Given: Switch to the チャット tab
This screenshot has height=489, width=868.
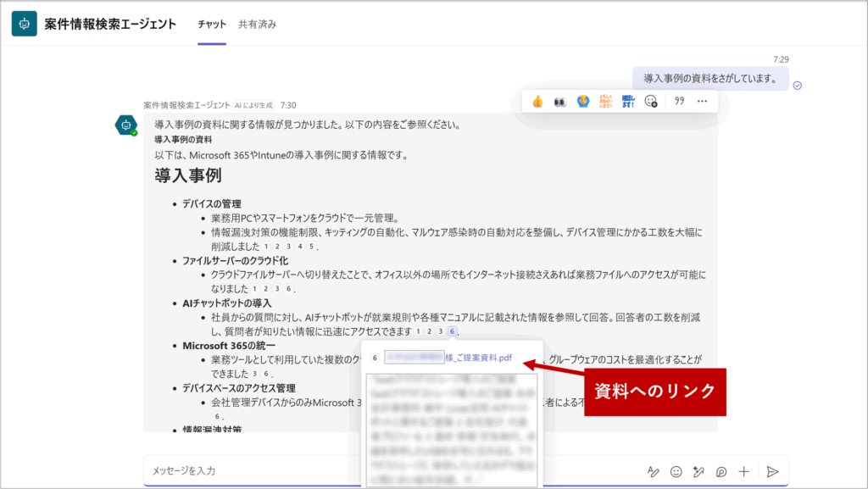Looking at the screenshot, I should [x=212, y=25].
